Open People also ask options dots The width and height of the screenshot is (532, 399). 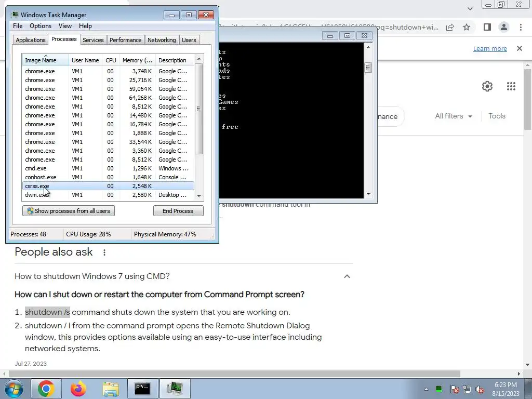104,252
